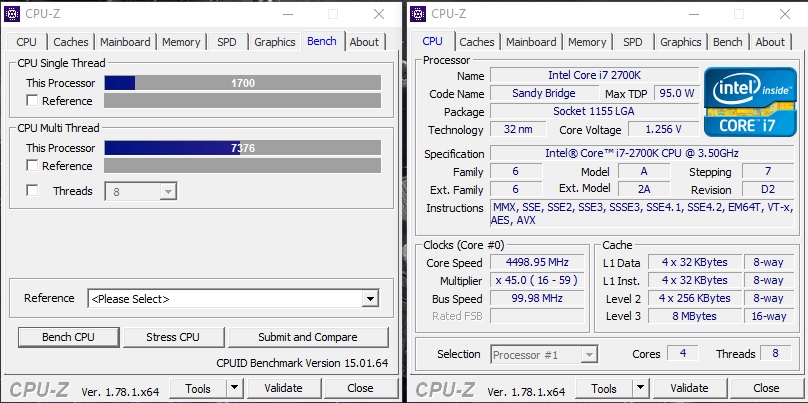Viewport: 808px width, 403px height.
Task: Click CPU-Z app icon in right window title bar
Action: click(418, 14)
